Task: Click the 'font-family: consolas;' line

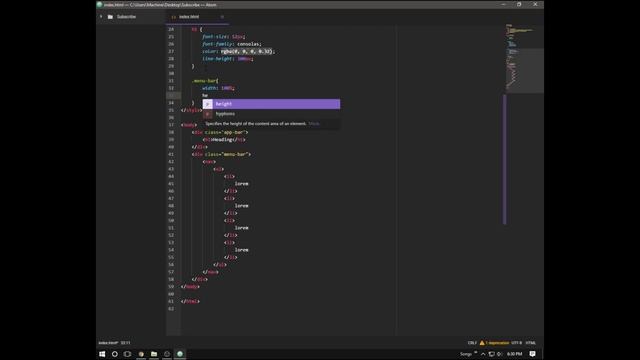Action: coord(232,44)
